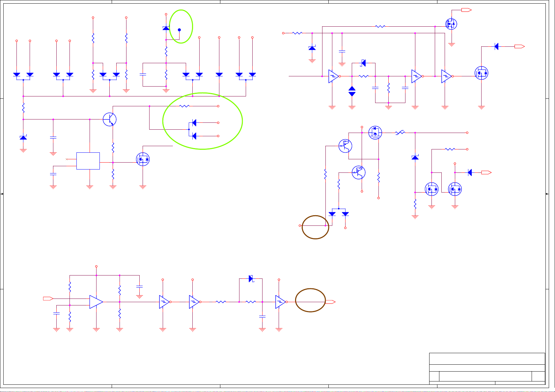This screenshot has width=555, height=392.
Task: Select the title block at the sheet corner
Action: point(487,368)
